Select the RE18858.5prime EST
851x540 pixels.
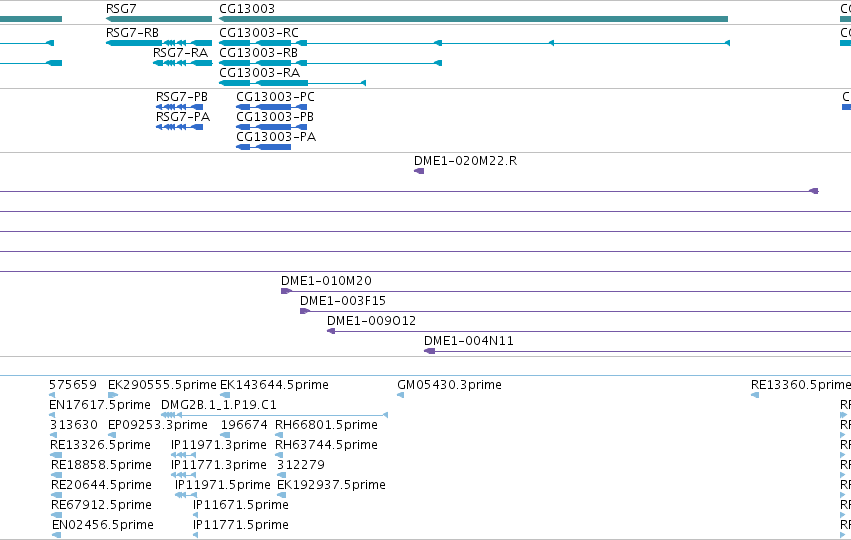[101, 465]
